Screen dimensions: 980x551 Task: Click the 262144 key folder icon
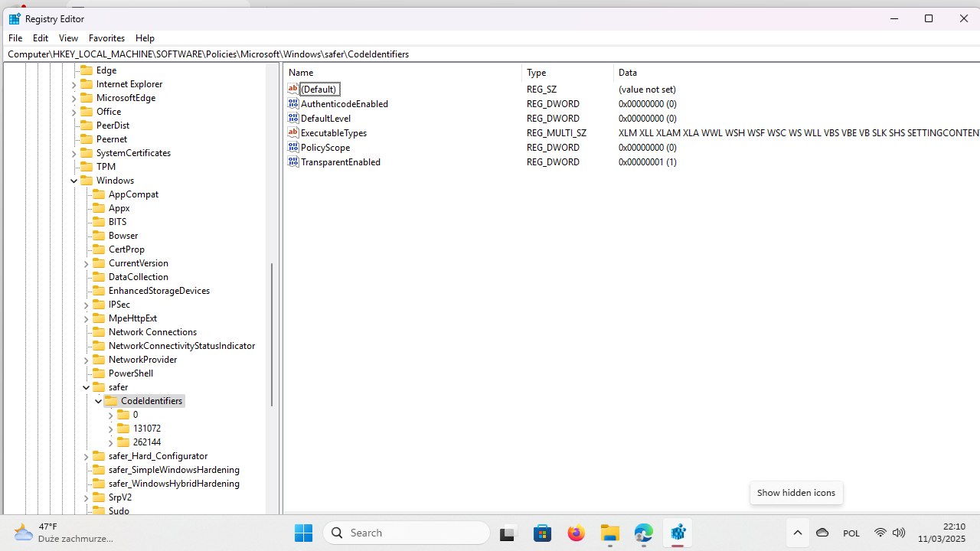point(123,442)
